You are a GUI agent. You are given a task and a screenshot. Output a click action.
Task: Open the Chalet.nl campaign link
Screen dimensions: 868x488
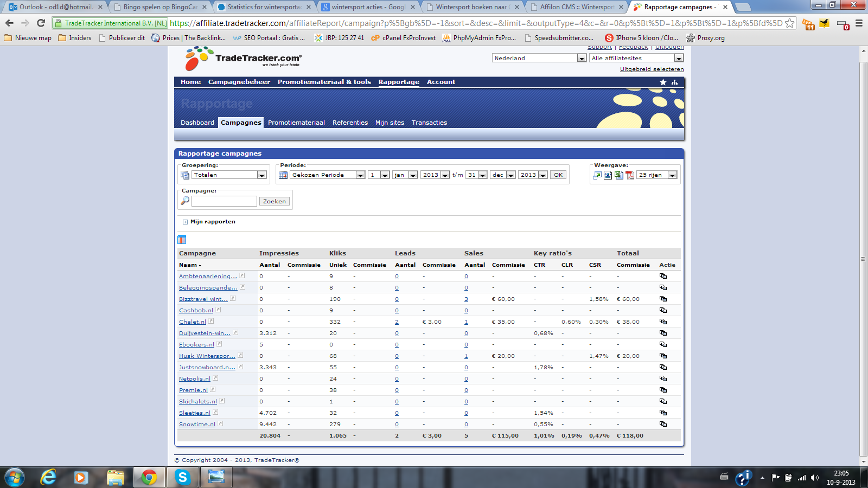pyautogui.click(x=193, y=322)
